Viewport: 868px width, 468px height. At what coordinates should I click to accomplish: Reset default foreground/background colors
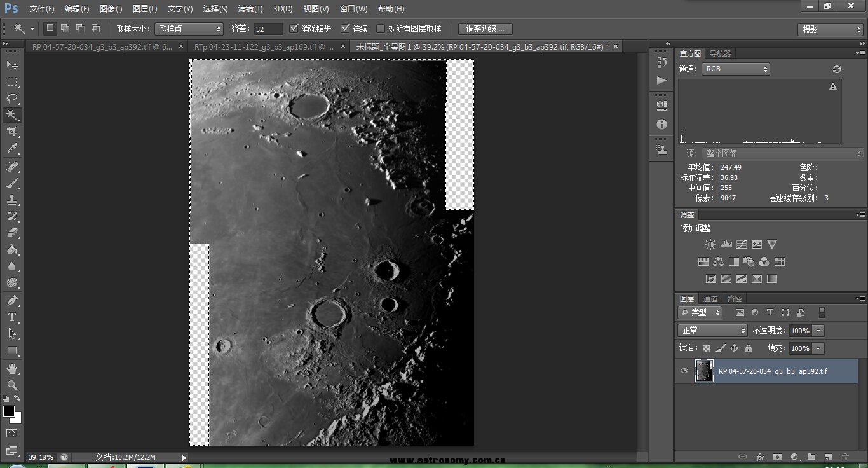[x=6, y=398]
